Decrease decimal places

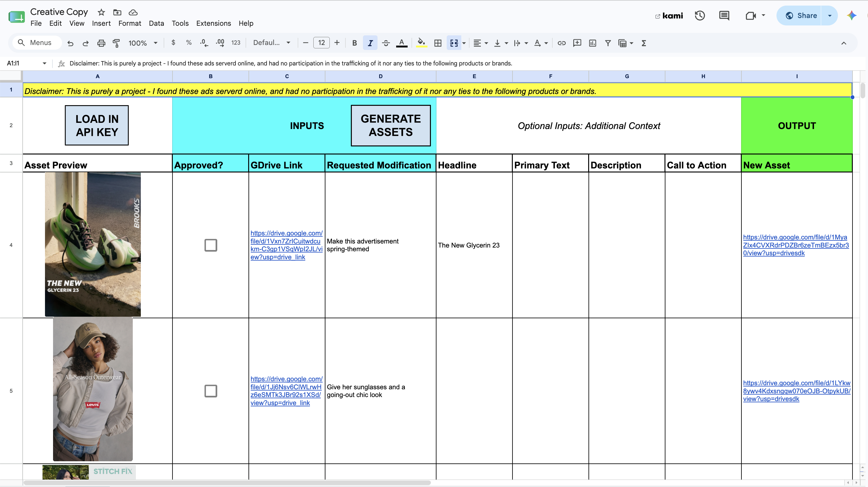click(204, 43)
